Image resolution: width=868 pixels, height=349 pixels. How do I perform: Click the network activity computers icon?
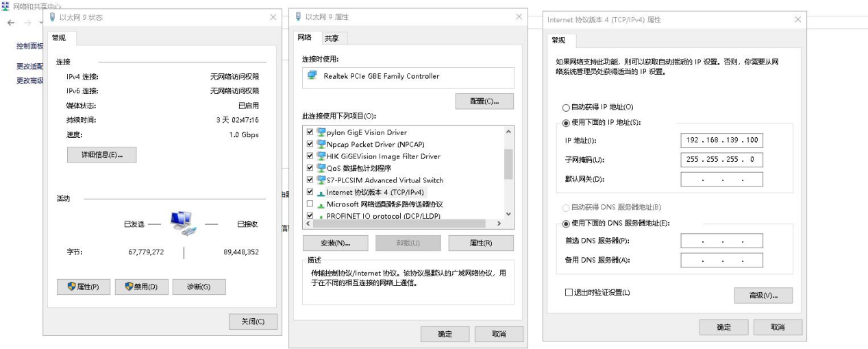[183, 221]
